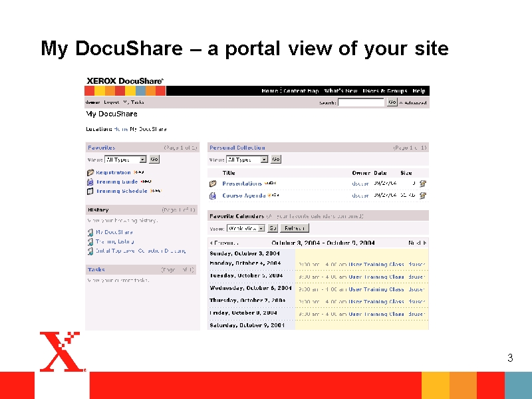
Task: Click the 'Wednesday, October 6, 2004' day label
Action: (251, 288)
